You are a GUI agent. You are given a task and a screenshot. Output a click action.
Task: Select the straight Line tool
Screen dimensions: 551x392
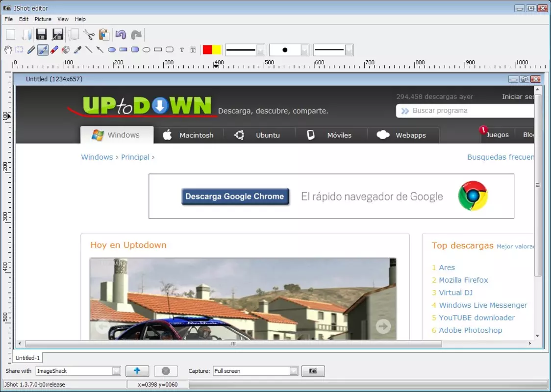click(x=89, y=50)
